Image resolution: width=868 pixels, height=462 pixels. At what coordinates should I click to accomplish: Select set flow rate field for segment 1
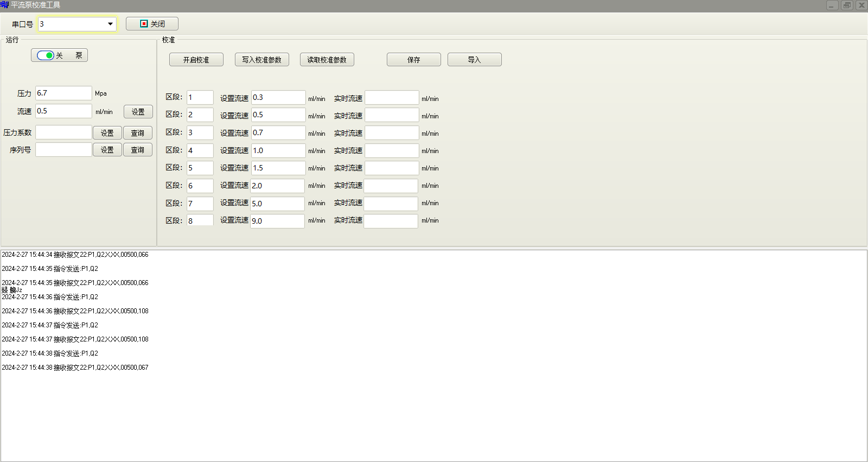278,98
